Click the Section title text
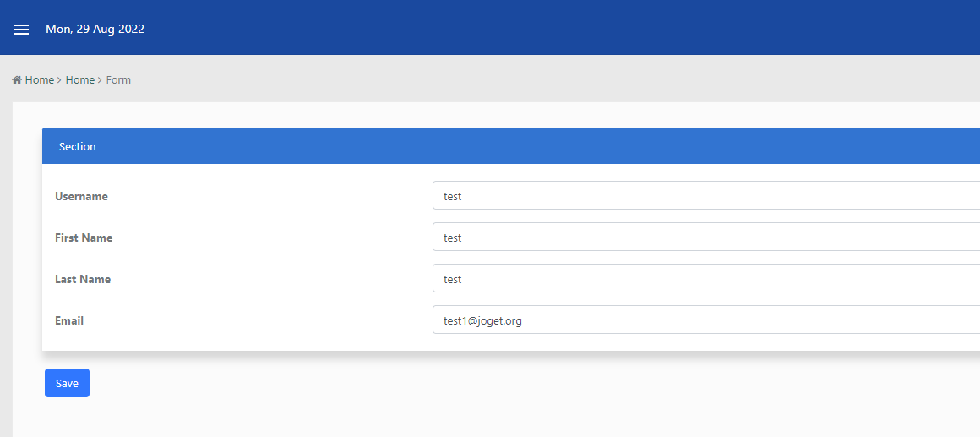 point(78,146)
